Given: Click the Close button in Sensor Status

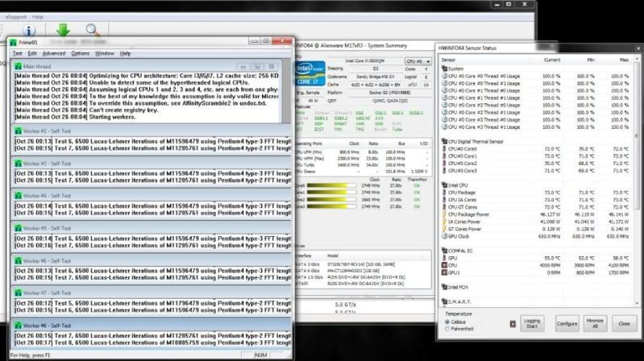Looking at the screenshot, I should (x=624, y=324).
